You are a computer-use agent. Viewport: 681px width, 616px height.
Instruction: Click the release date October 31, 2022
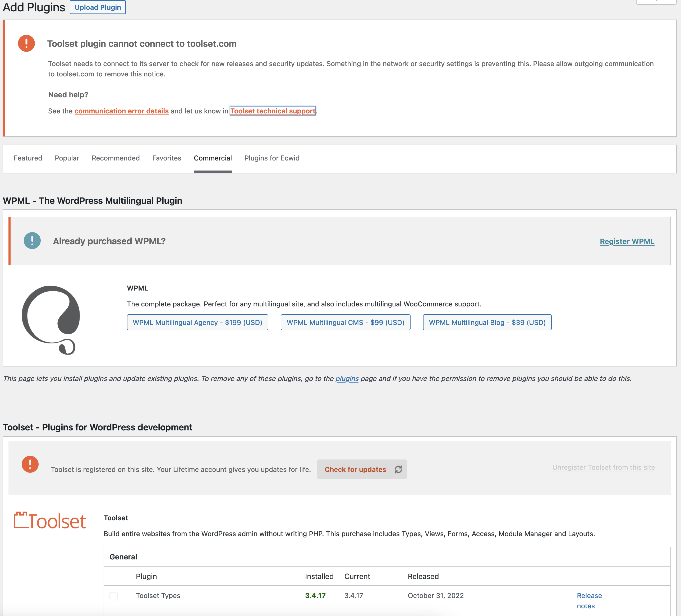(435, 595)
